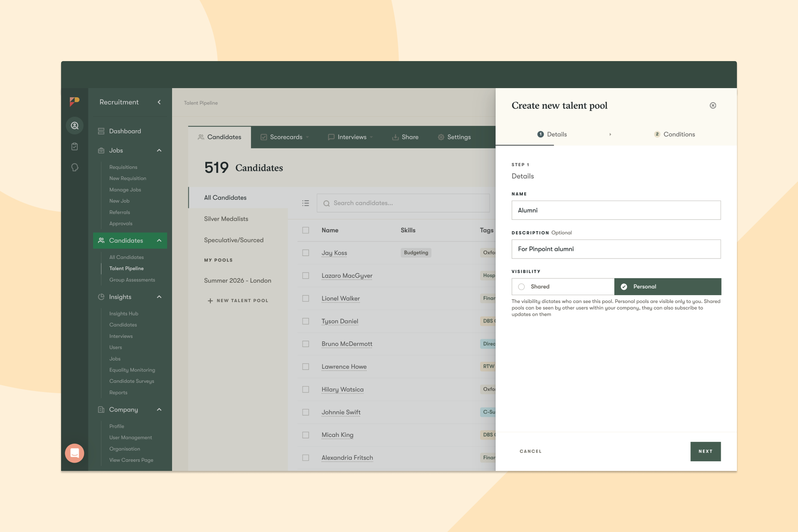Collapse the Recruitment sidebar arrow
798x532 pixels.
pyautogui.click(x=159, y=102)
